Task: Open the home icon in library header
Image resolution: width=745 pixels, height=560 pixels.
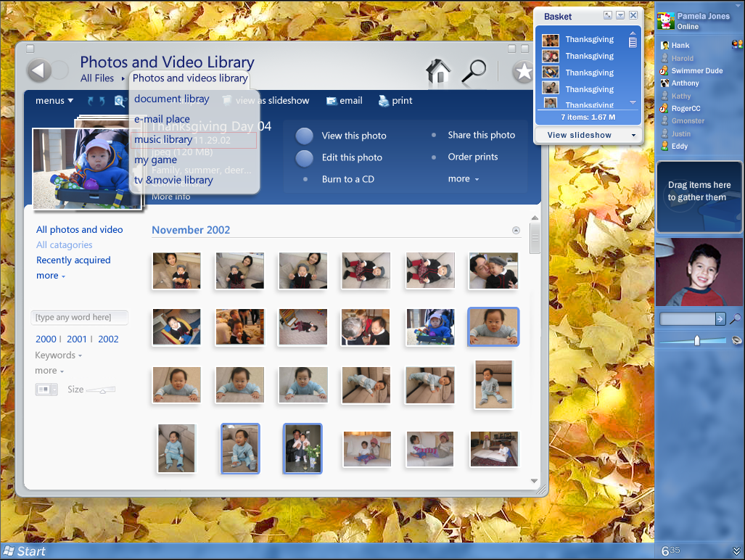Action: pyautogui.click(x=438, y=72)
